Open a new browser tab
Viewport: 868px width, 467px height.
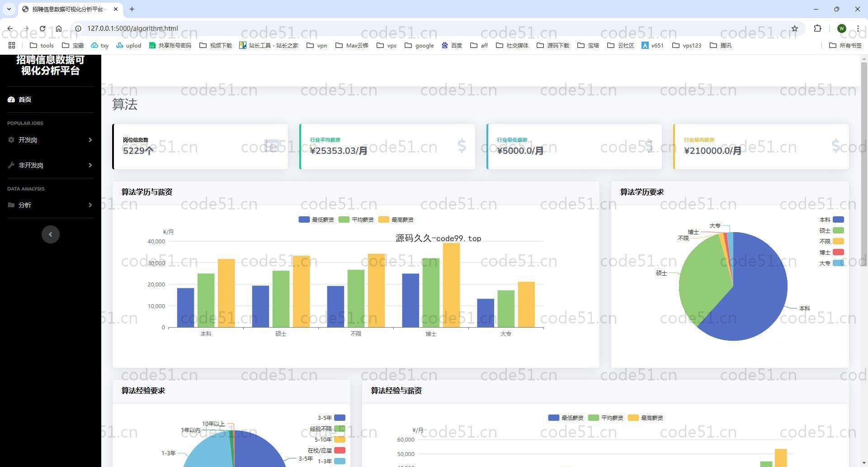(132, 9)
